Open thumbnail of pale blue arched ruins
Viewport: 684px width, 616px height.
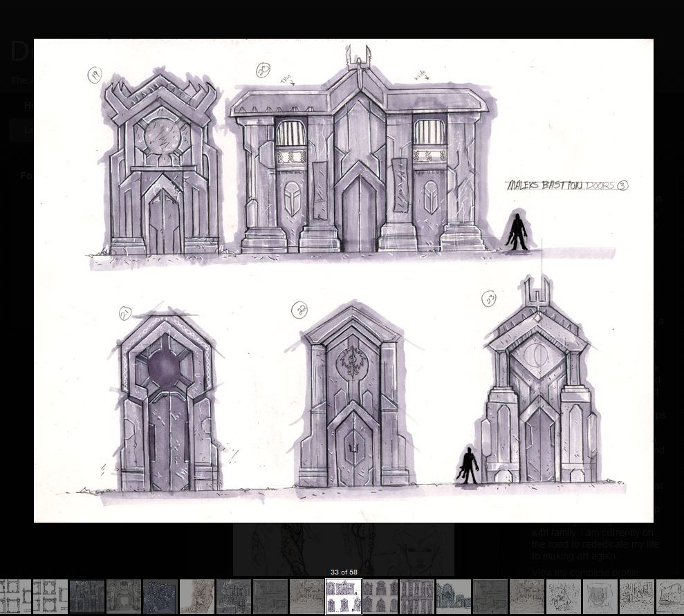coord(454,597)
